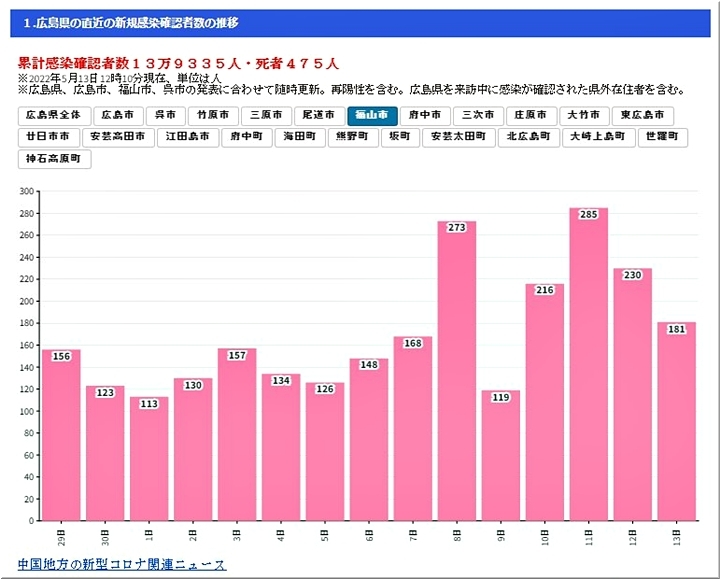
Task: Choose 呉市 from the city buttons
Action: point(165,116)
